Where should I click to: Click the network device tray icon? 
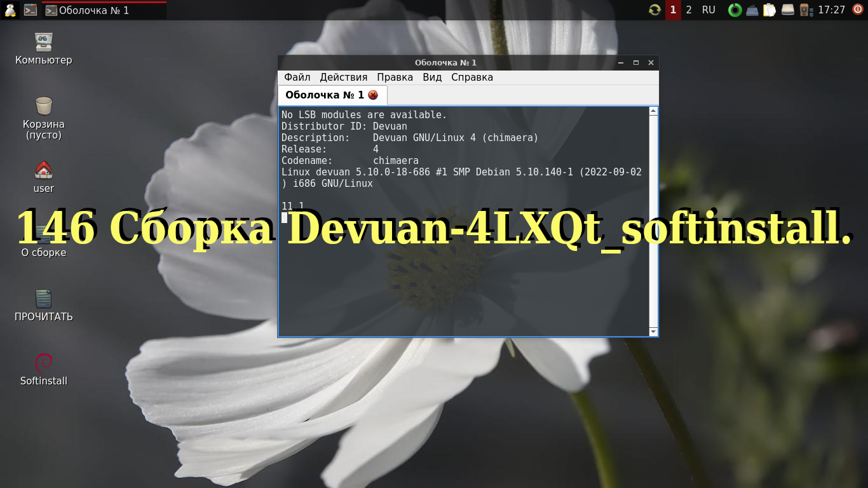[752, 10]
